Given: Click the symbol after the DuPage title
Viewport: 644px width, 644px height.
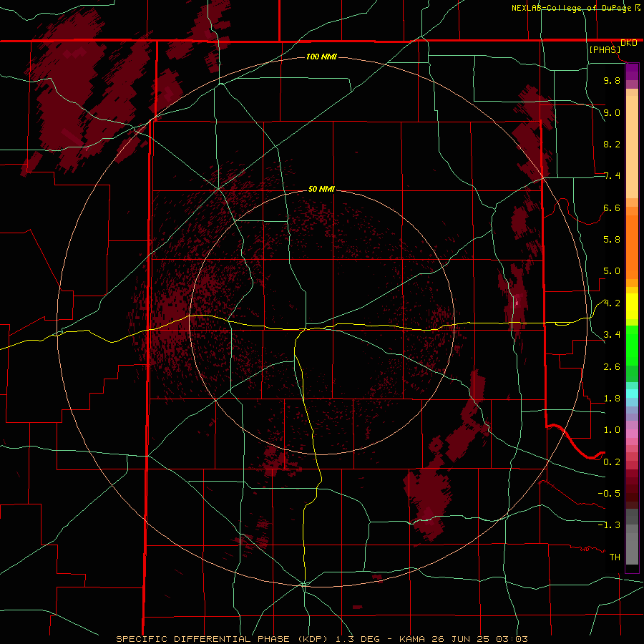Looking at the screenshot, I should tap(638, 7).
